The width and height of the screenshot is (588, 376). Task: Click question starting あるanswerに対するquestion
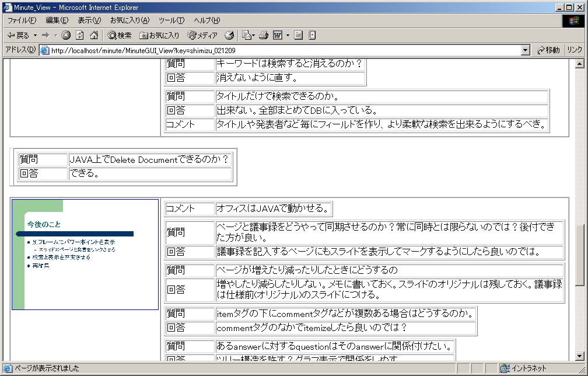(x=334, y=346)
